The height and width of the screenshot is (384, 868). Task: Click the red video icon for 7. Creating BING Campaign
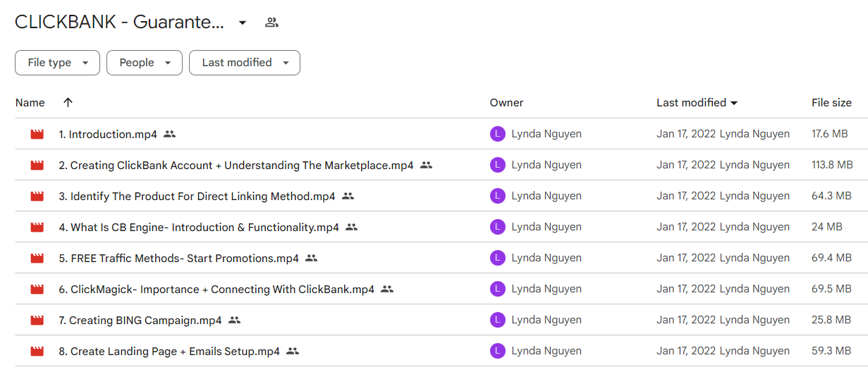(37, 320)
